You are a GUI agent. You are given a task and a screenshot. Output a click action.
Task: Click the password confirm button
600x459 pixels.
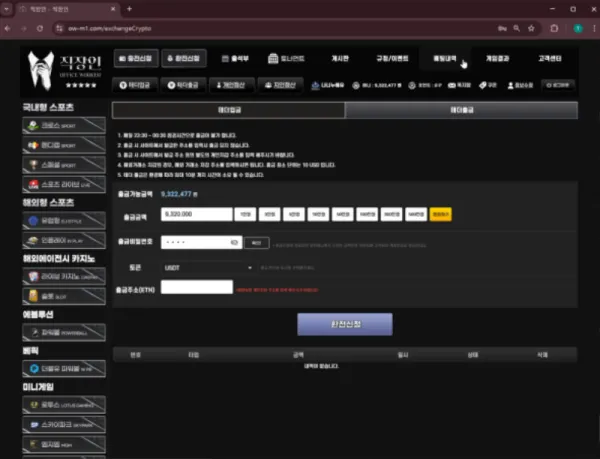[x=256, y=243]
